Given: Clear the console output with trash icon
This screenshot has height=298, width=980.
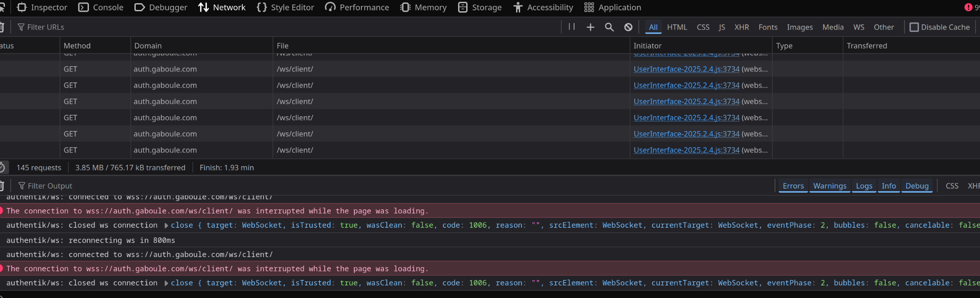Looking at the screenshot, I should point(2,186).
